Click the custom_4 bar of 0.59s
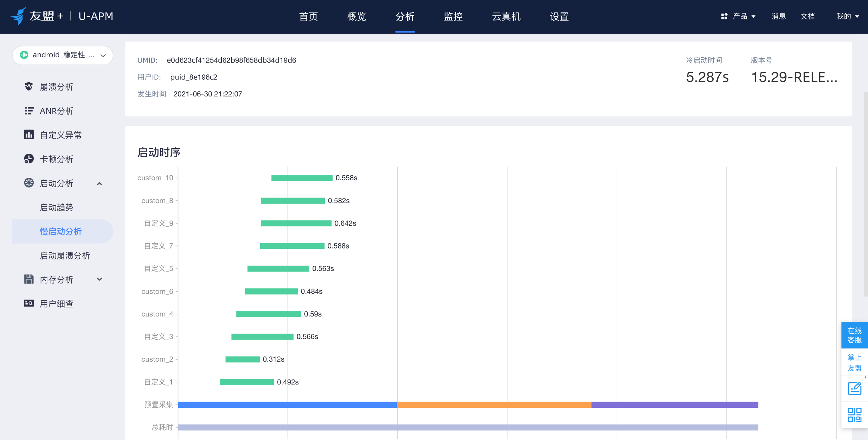 click(x=268, y=314)
